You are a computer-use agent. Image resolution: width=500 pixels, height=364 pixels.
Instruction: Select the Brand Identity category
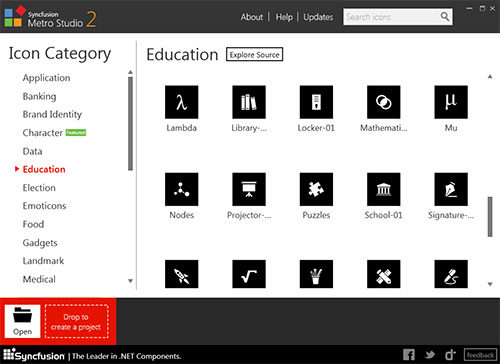coord(52,114)
